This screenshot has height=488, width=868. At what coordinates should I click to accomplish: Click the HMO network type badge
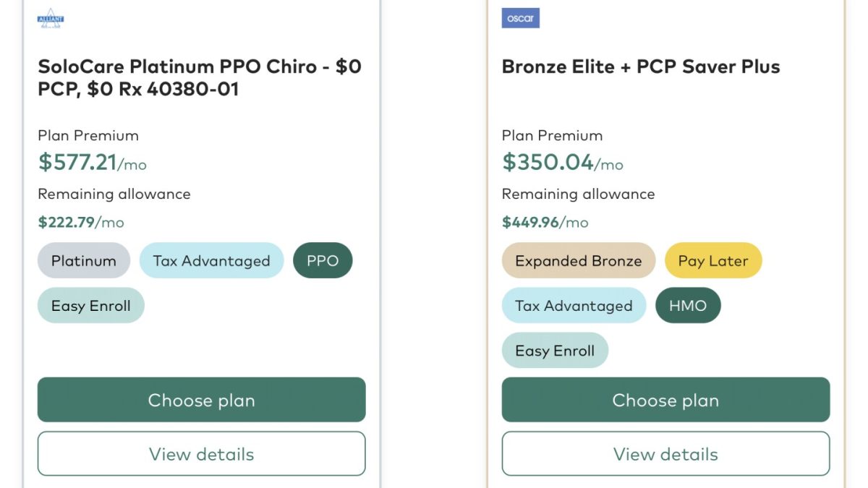(x=688, y=306)
